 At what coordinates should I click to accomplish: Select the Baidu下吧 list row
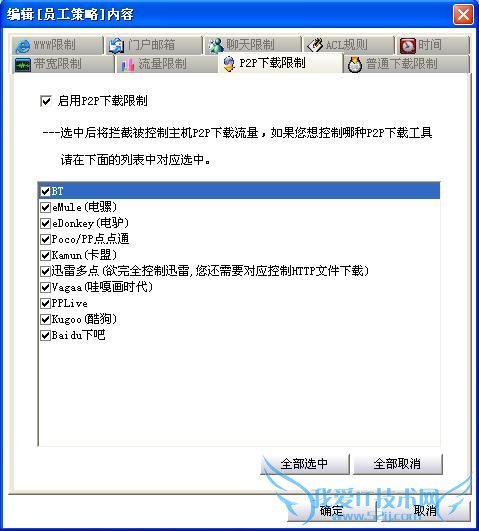click(239, 335)
